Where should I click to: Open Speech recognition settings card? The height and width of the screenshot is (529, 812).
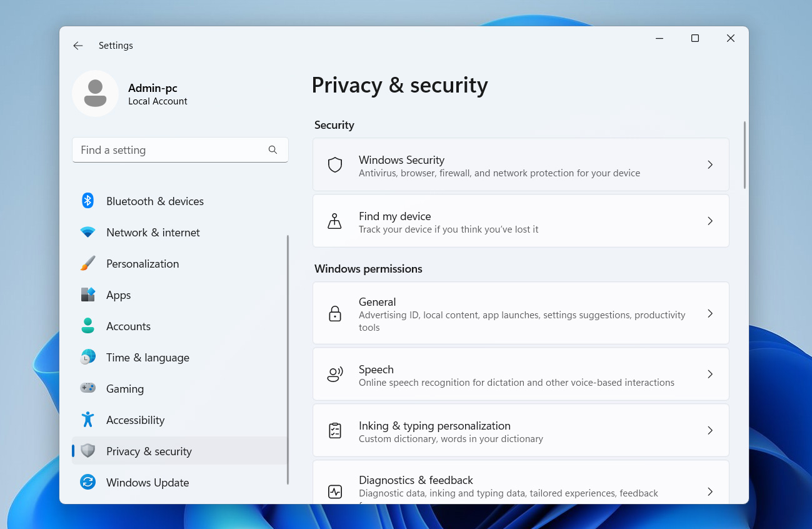[521, 374]
